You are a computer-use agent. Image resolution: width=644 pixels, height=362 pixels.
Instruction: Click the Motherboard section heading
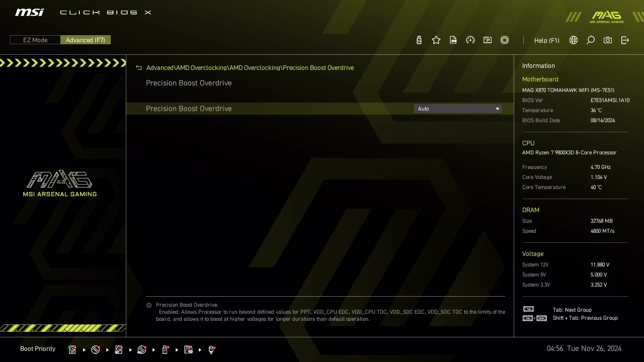tap(540, 79)
